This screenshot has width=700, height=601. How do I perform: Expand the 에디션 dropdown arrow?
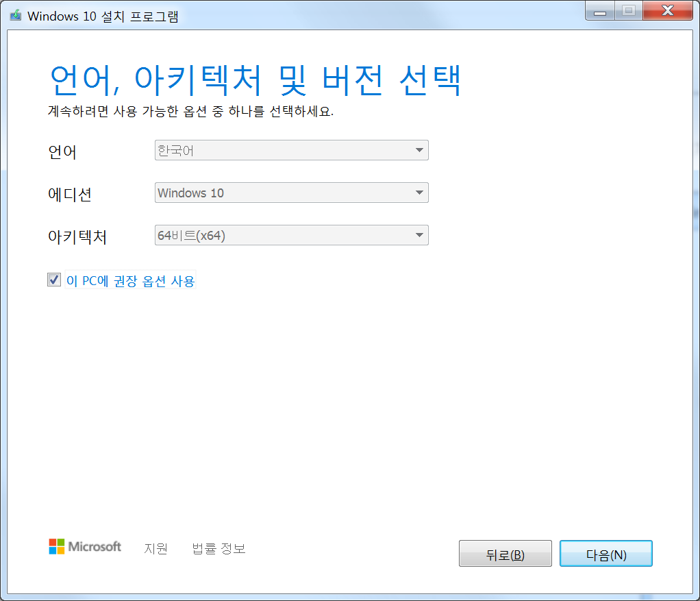tap(419, 193)
